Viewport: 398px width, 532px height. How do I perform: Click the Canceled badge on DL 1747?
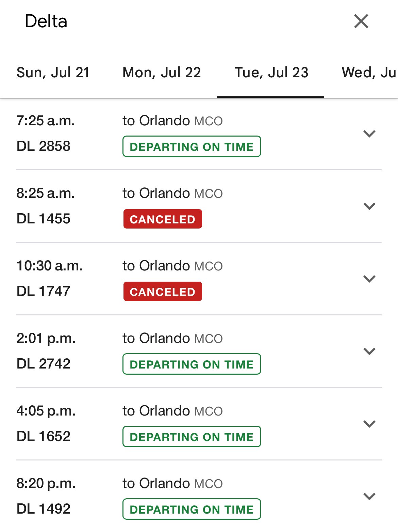(163, 292)
